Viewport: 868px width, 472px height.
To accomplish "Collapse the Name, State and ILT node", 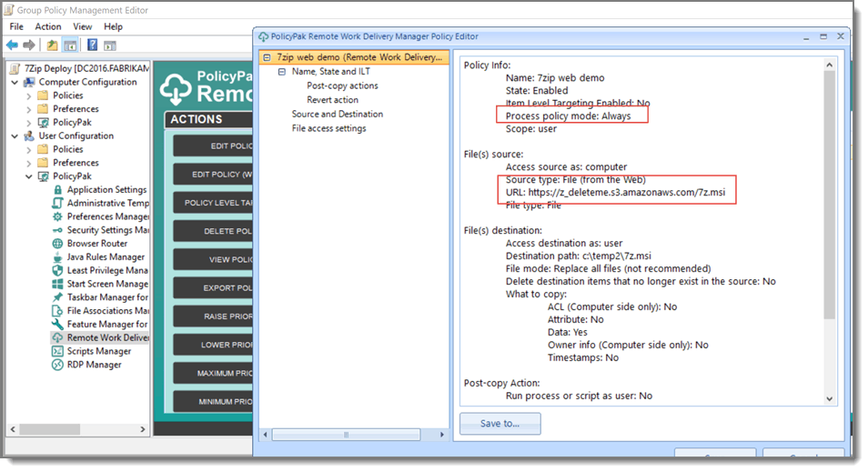I will (282, 72).
